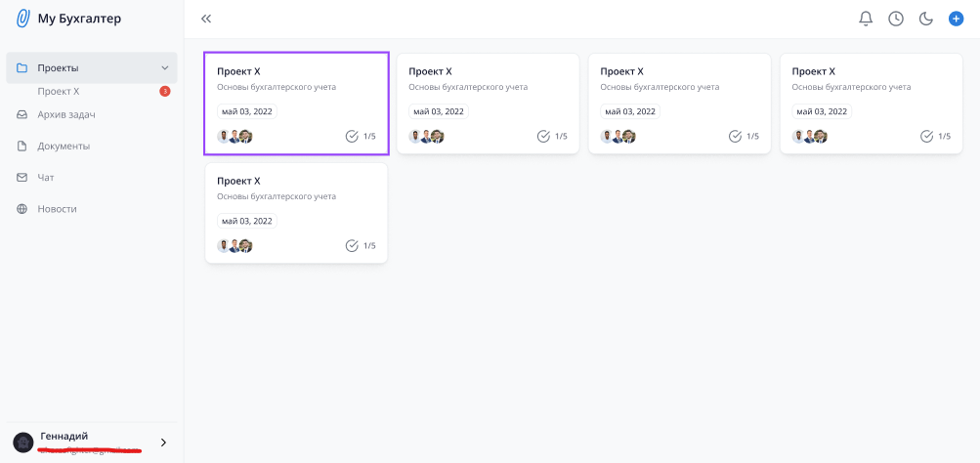Image resolution: width=980 pixels, height=463 pixels.
Task: Toggle dark mode with the moon icon
Action: (925, 19)
